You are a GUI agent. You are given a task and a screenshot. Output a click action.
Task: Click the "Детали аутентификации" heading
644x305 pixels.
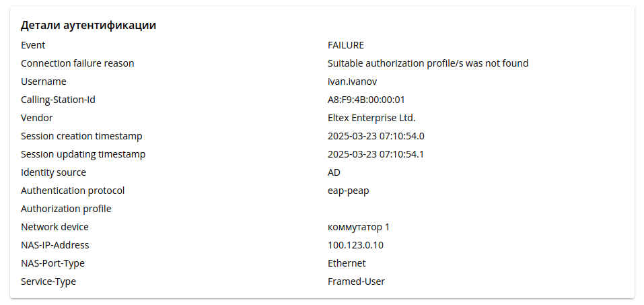pyautogui.click(x=88, y=26)
